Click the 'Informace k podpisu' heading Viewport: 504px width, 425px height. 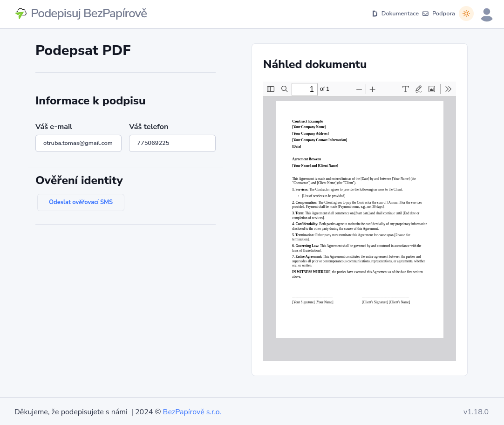90,101
